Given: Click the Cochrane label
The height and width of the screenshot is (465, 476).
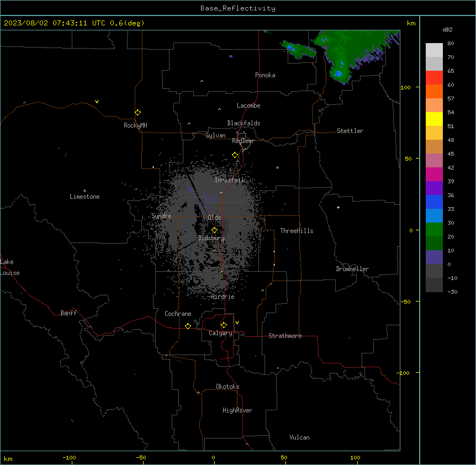Looking at the screenshot, I should (x=178, y=314).
